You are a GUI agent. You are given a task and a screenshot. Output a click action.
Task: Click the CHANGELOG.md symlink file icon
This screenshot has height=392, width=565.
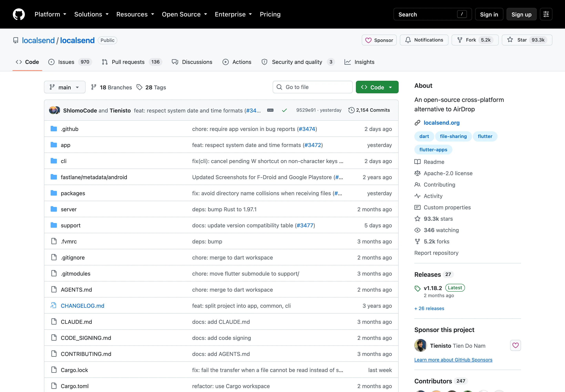coord(54,305)
